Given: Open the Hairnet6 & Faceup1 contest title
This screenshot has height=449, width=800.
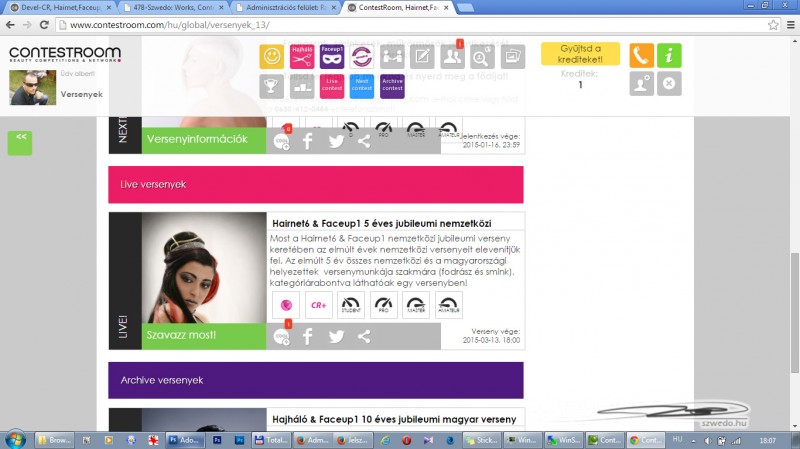Looking at the screenshot, I should 382,223.
